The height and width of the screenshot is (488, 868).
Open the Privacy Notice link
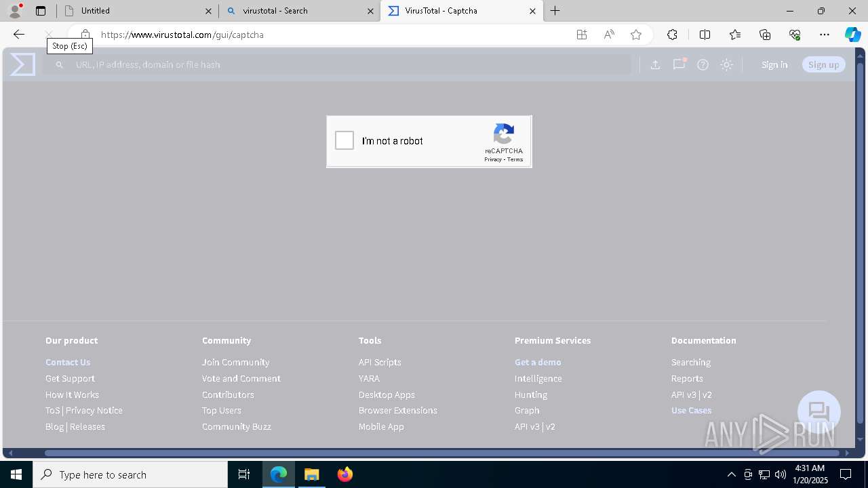coord(94,410)
